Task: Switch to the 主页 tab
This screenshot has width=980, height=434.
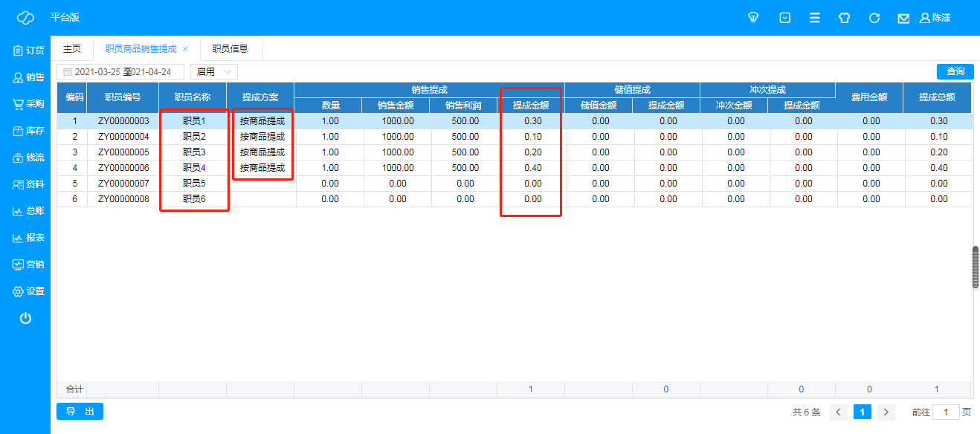Action: 72,49
